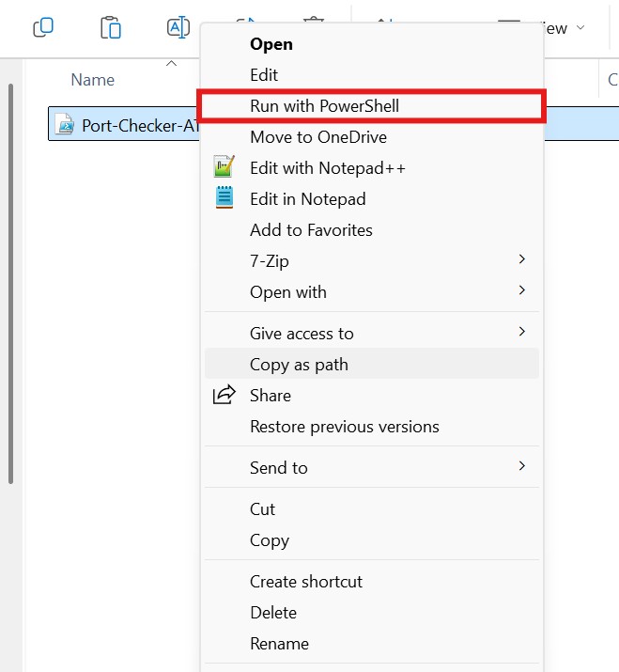Screen dimensions: 619x672
Task: Choose Restore previous versions
Action: point(344,427)
